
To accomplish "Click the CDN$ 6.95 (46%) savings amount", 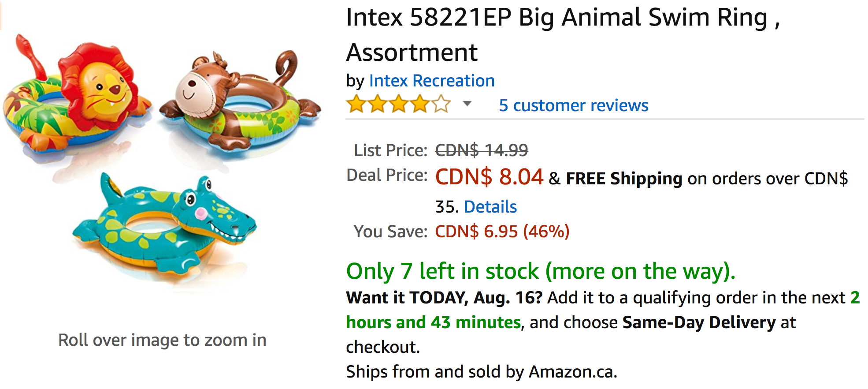I will [x=502, y=232].
